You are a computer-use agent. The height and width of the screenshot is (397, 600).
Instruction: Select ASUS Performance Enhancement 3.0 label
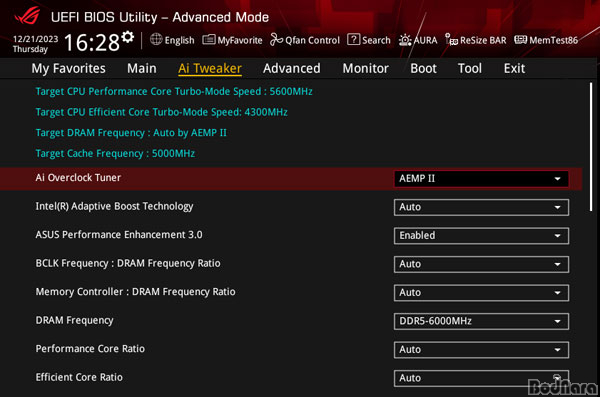119,235
